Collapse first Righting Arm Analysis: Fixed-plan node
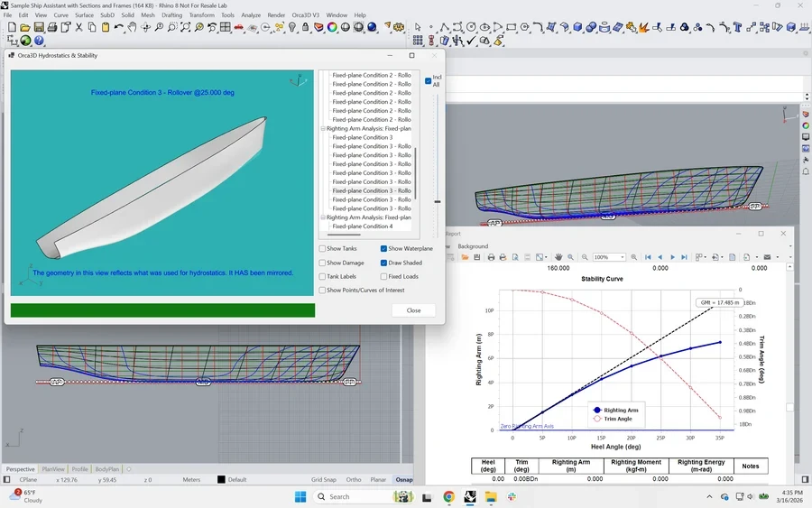The image size is (812, 508). click(x=323, y=128)
